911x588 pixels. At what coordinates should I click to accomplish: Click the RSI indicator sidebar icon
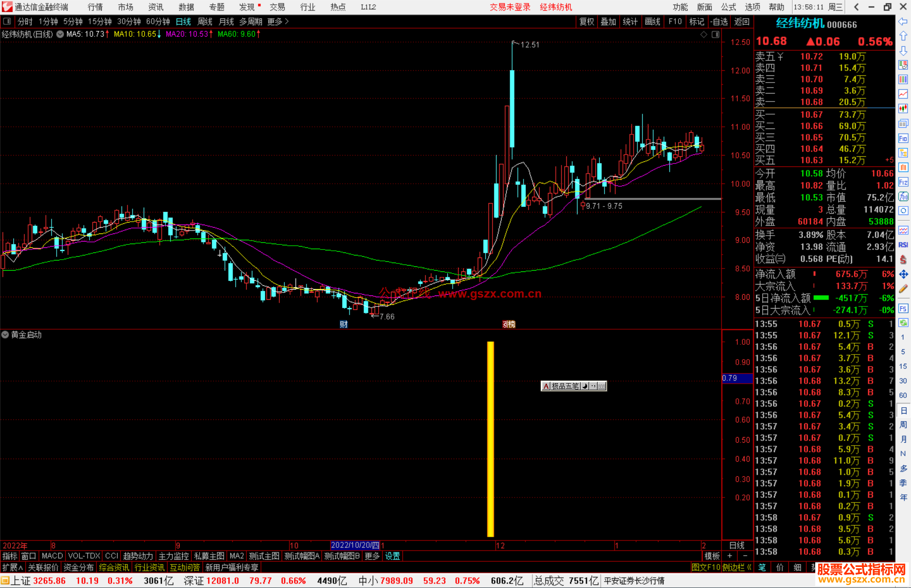click(x=903, y=245)
